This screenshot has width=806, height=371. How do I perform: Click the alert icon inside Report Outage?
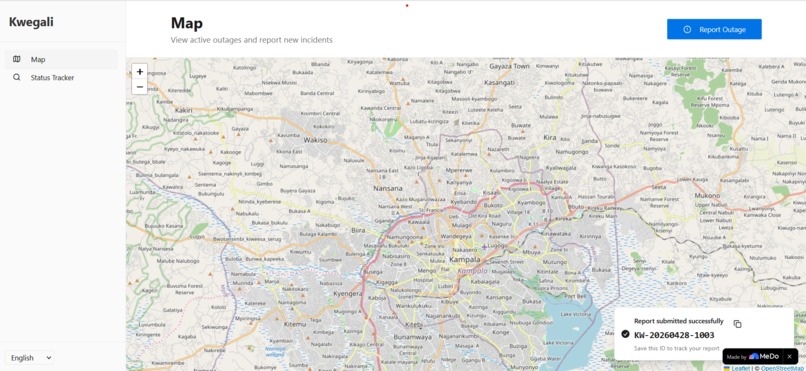point(687,29)
